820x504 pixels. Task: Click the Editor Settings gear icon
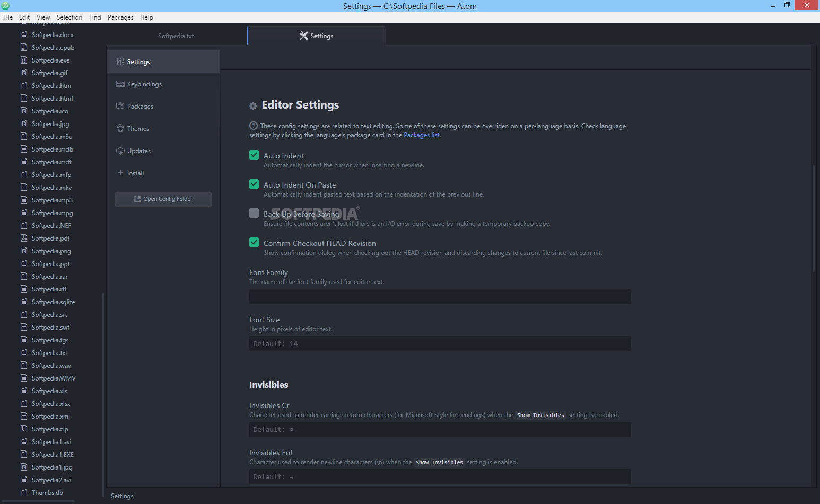coord(253,106)
